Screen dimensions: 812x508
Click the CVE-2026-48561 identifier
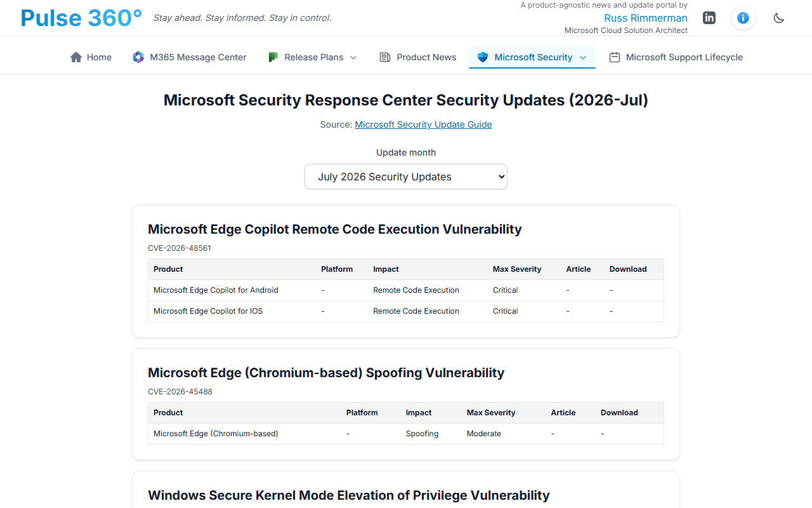(x=180, y=248)
